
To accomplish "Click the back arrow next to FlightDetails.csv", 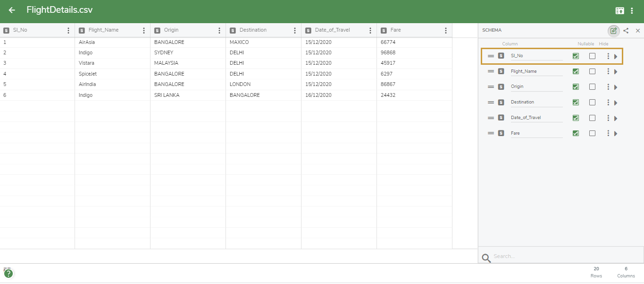I will (11, 10).
